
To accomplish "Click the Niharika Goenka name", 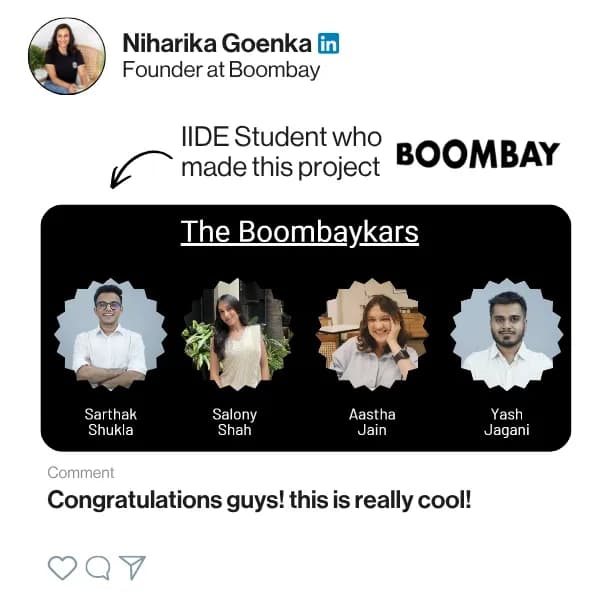I will pyautogui.click(x=217, y=43).
